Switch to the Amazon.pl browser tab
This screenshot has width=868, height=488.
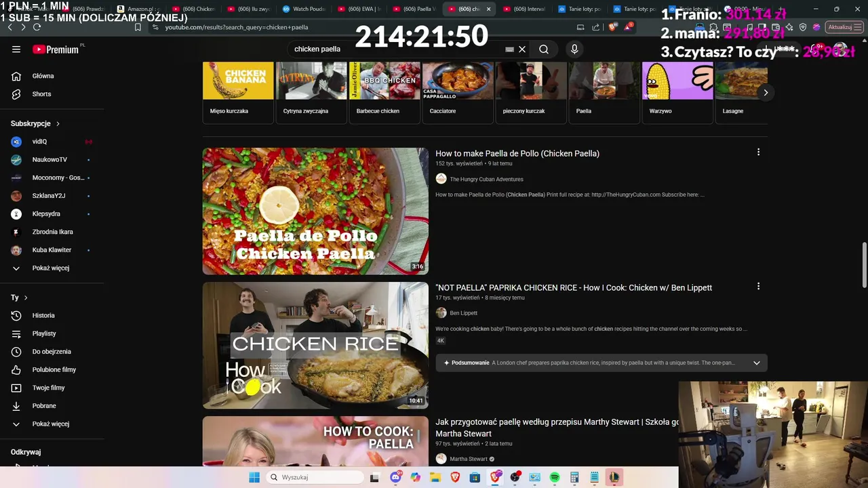(x=138, y=9)
